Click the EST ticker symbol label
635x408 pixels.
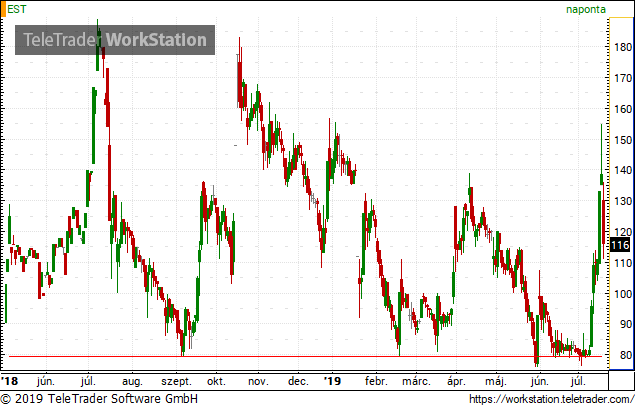coord(17,9)
